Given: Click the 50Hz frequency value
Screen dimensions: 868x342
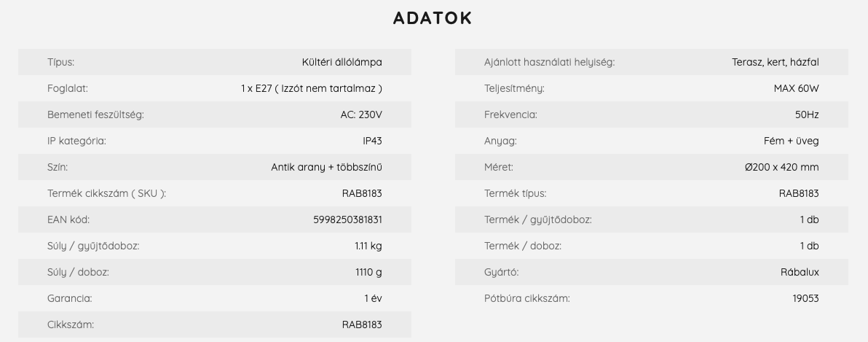Looking at the screenshot, I should pos(807,114).
